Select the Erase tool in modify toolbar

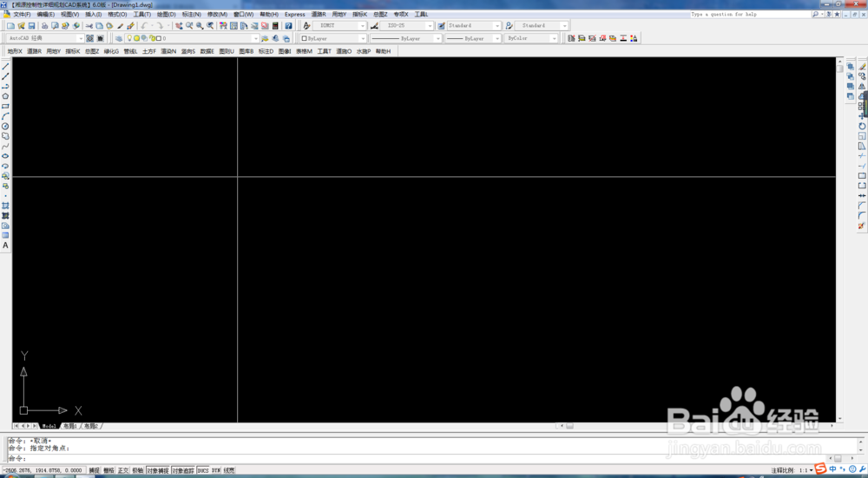[862, 67]
